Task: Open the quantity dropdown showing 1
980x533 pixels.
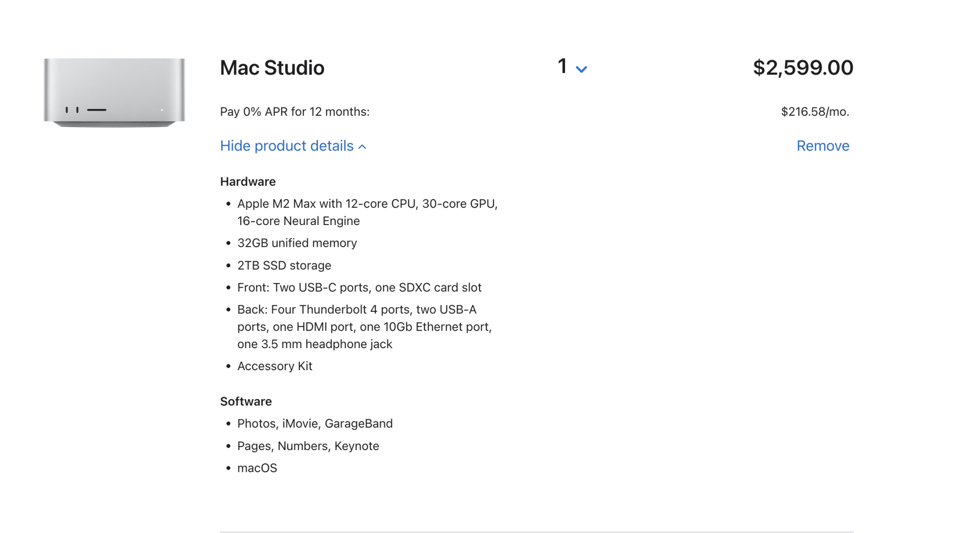Action: [x=572, y=67]
